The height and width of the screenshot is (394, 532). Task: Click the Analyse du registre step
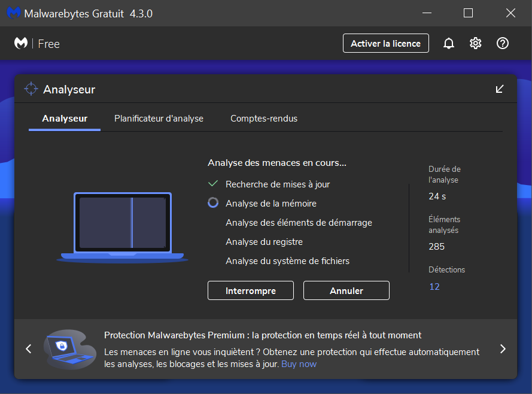click(265, 242)
